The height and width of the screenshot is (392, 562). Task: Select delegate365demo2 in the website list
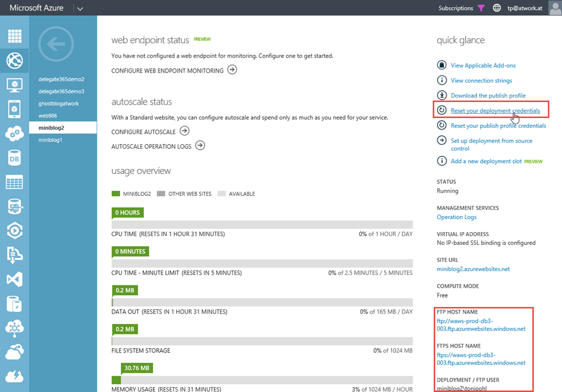[61, 79]
